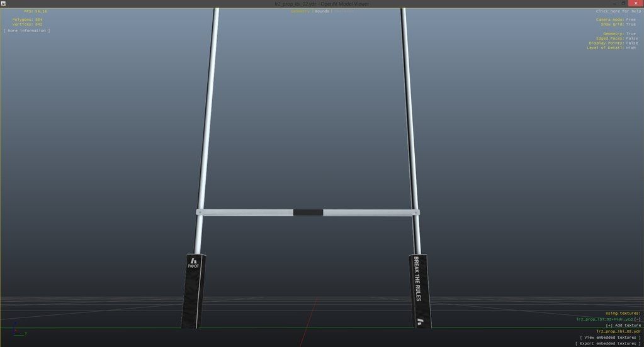Click the lr2_prop_ibi_02.ydr model name
Image resolution: width=644 pixels, height=347 pixels.
point(618,331)
